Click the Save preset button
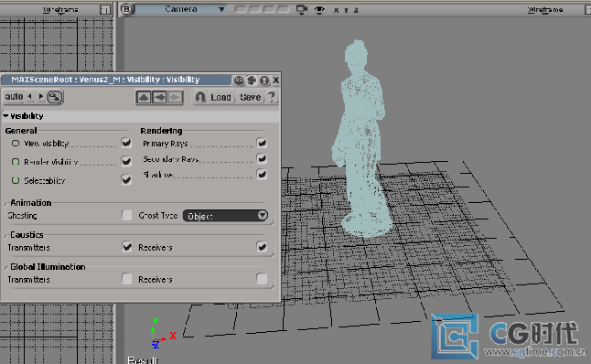The height and width of the screenshot is (364, 591). point(251,98)
